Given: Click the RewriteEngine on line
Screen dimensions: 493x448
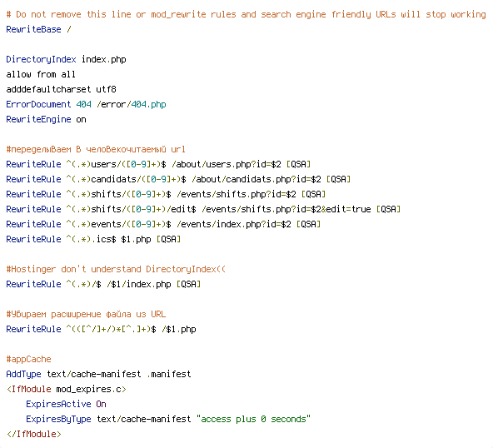Looking at the screenshot, I should [47, 119].
